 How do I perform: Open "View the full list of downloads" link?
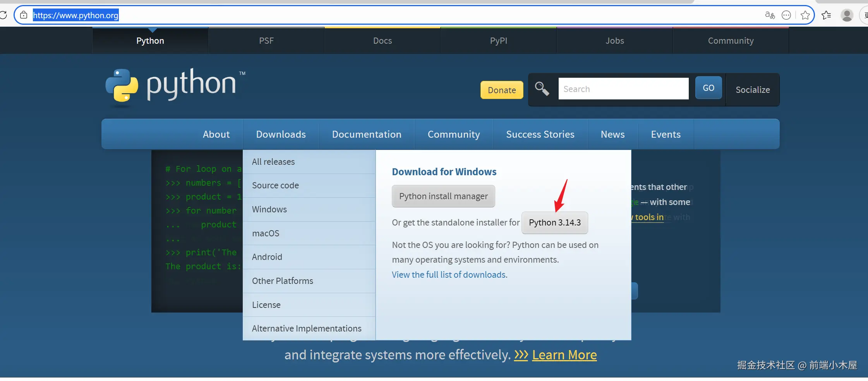tap(449, 275)
